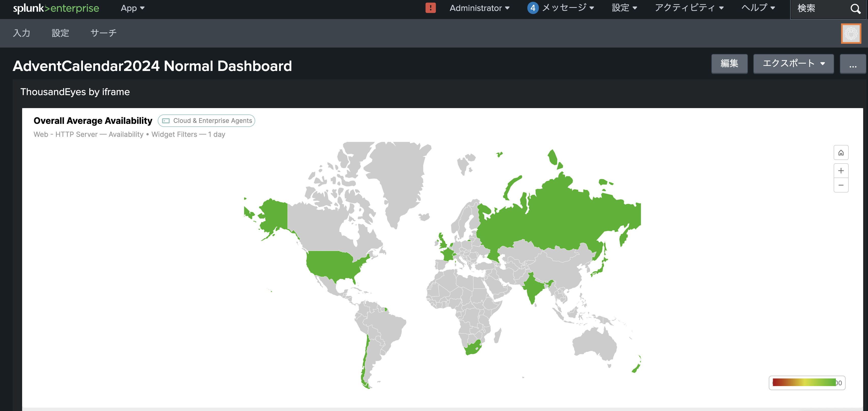This screenshot has height=411, width=868.
Task: Click the red alert warning icon
Action: pos(430,8)
